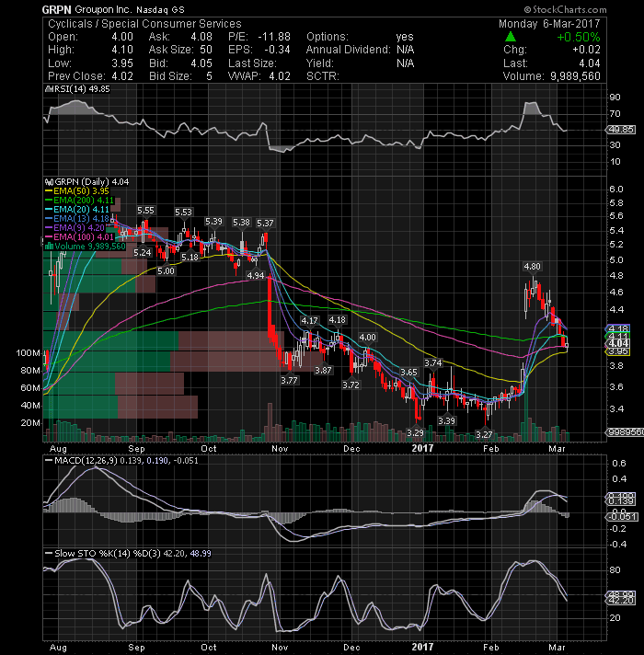
Task: Click the 4.80 peak price label
Action: 532,266
